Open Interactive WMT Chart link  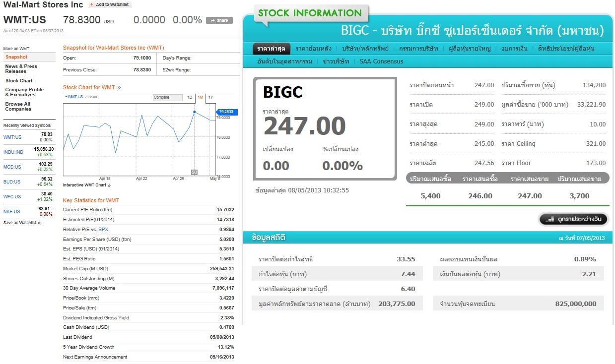pyautogui.click(x=87, y=185)
